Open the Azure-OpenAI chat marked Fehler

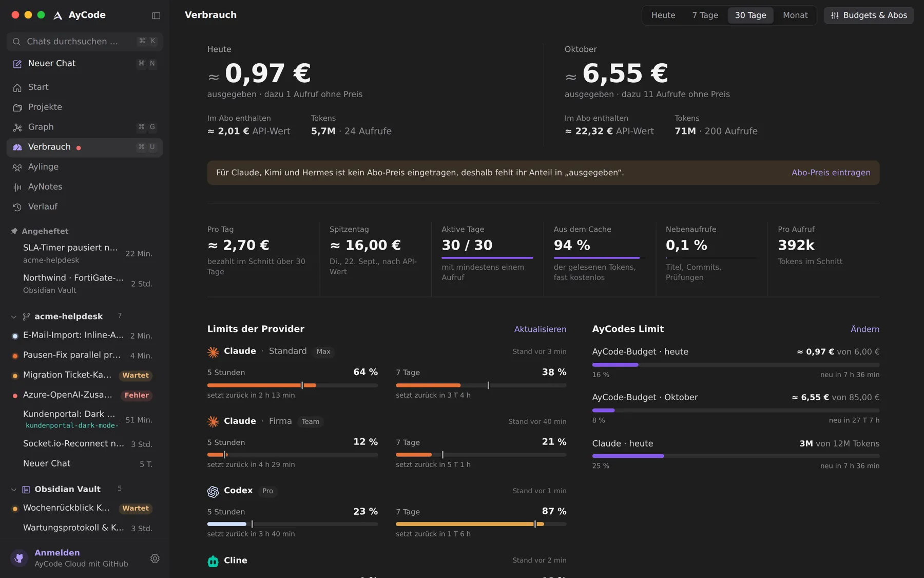point(85,395)
